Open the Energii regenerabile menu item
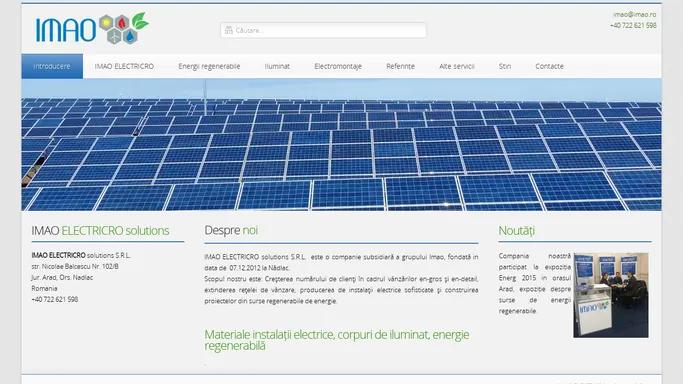The width and height of the screenshot is (683, 384). pyautogui.click(x=209, y=66)
